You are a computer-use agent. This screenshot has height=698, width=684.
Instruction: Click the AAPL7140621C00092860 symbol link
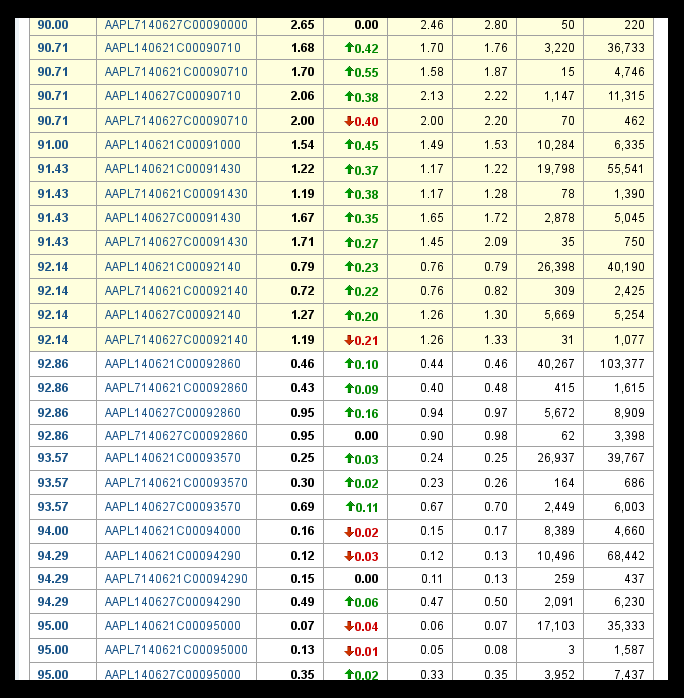[176, 388]
